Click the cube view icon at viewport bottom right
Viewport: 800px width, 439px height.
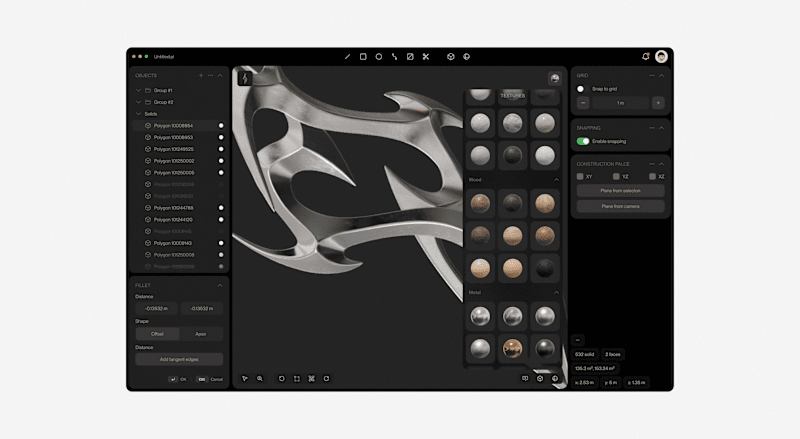(x=540, y=378)
